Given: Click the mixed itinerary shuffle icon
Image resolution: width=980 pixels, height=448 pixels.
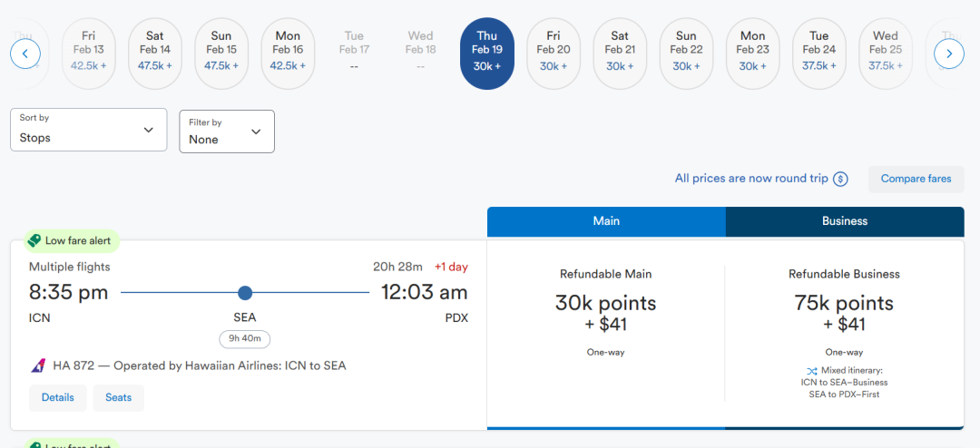Looking at the screenshot, I should coord(812,371).
